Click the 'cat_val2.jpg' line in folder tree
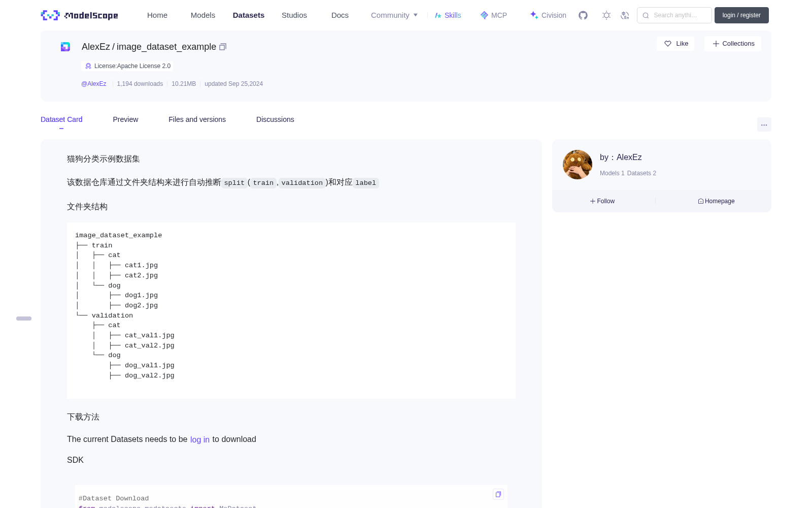The height and width of the screenshot is (508, 812). coord(150,345)
